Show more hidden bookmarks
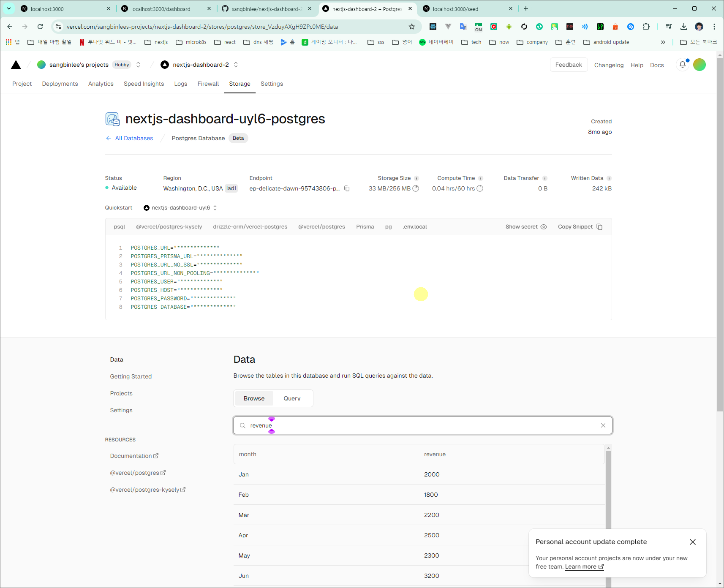Image resolution: width=724 pixels, height=588 pixels. (x=663, y=42)
